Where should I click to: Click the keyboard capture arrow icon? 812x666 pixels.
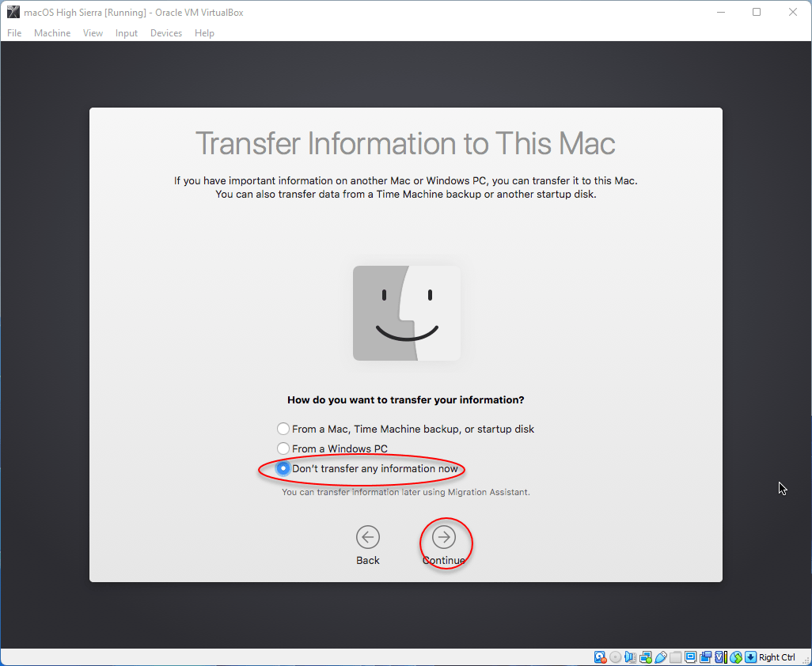(750, 657)
